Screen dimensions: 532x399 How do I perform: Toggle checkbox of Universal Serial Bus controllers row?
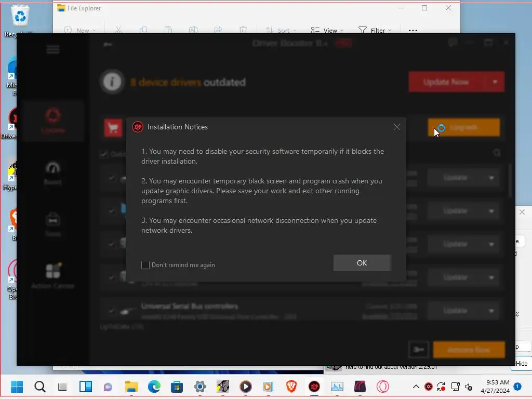point(112,311)
